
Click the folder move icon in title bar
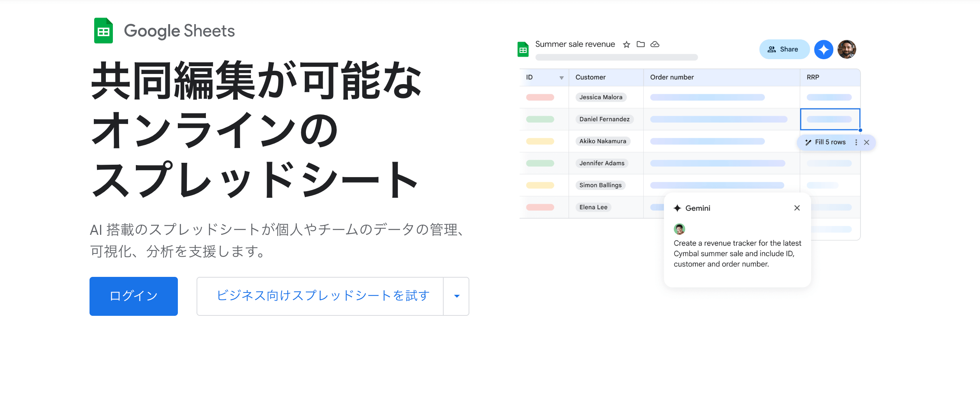pos(641,44)
